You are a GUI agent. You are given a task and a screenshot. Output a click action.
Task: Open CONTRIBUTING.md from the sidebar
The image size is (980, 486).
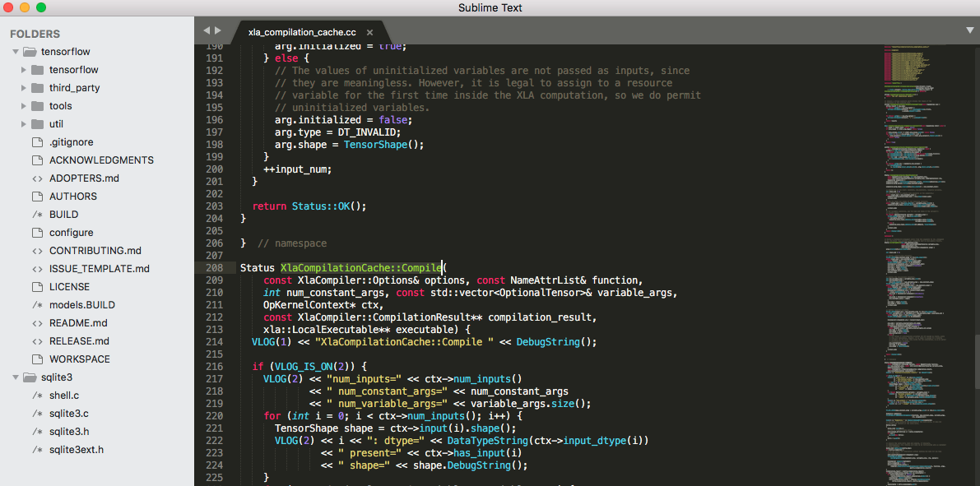pos(95,251)
